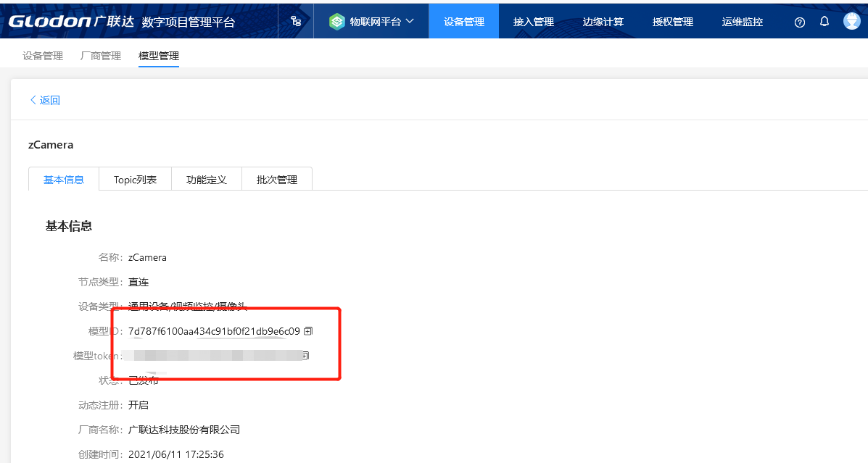
Task: Expand the 物联网平台 platform dropdown
Action: coord(372,22)
